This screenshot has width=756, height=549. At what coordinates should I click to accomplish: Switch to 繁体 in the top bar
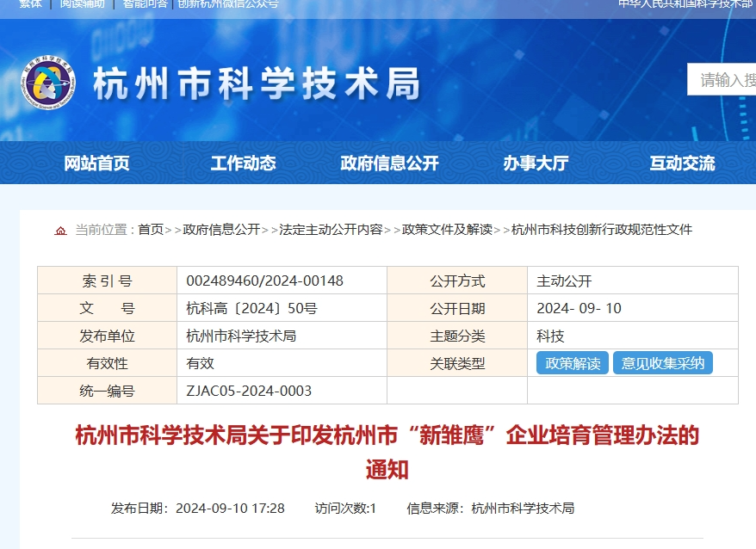point(31,4)
